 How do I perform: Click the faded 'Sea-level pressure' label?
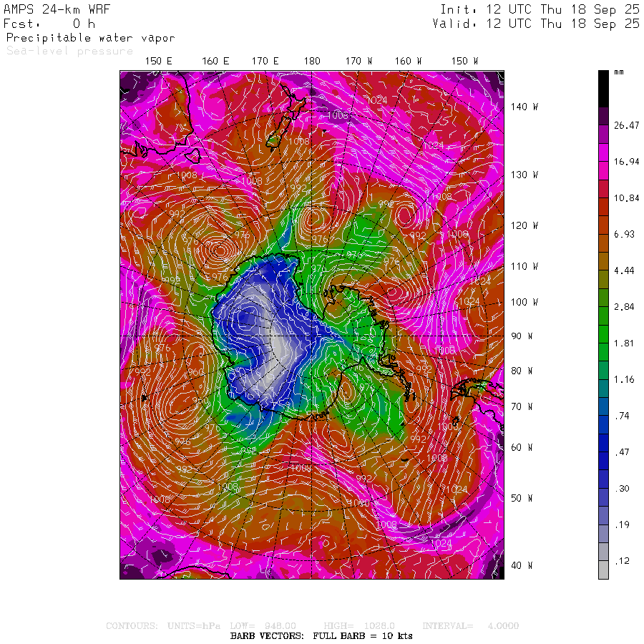69,51
